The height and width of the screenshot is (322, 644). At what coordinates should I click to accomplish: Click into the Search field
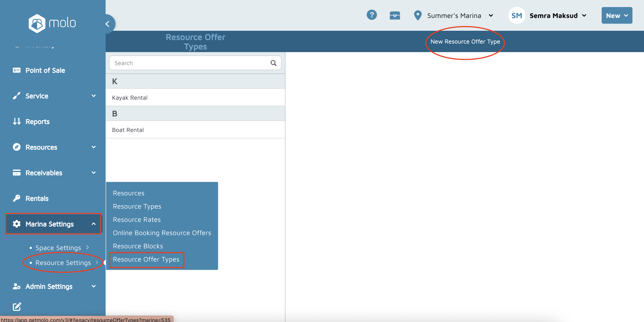pyautogui.click(x=190, y=63)
